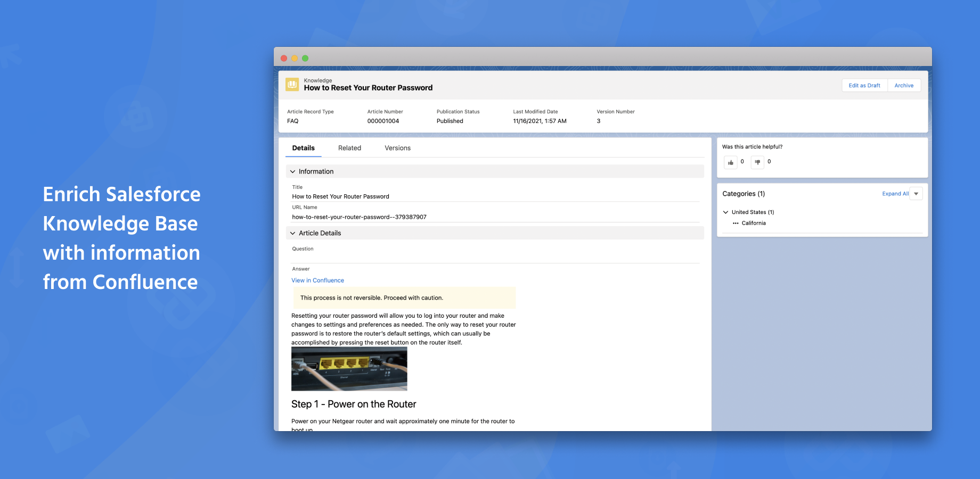Click the 'not reversible' warning box
980x479 pixels.
404,298
